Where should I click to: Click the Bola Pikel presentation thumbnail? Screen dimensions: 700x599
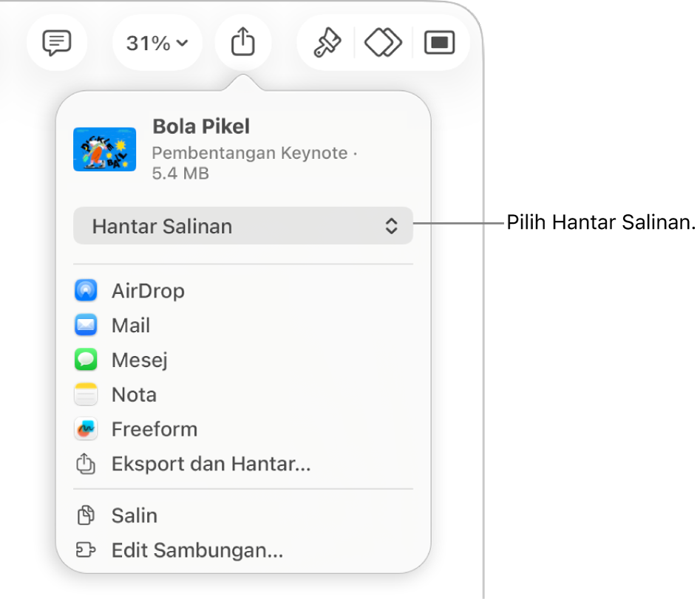click(104, 149)
